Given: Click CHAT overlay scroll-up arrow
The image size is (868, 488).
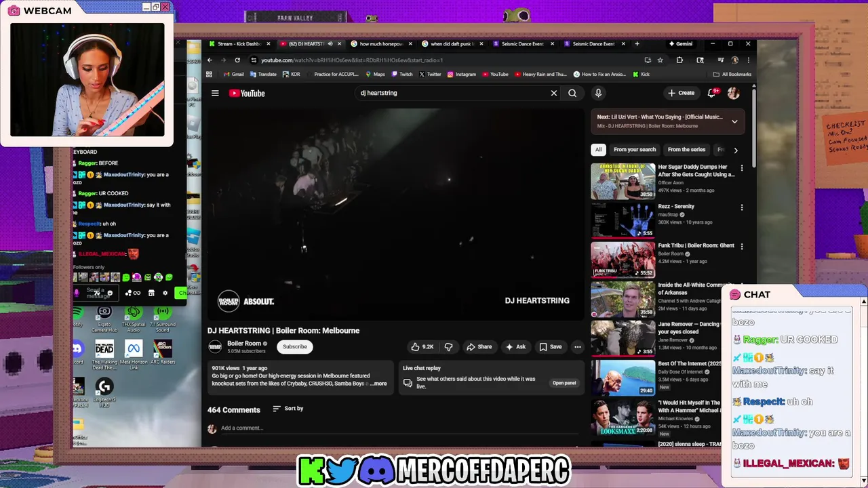Looking at the screenshot, I should [863, 302].
